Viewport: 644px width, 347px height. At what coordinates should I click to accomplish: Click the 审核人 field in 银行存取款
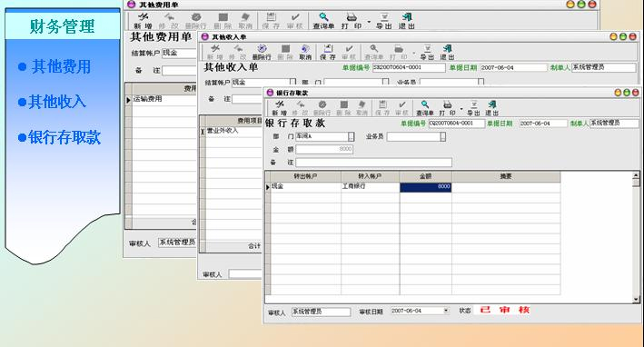point(322,312)
